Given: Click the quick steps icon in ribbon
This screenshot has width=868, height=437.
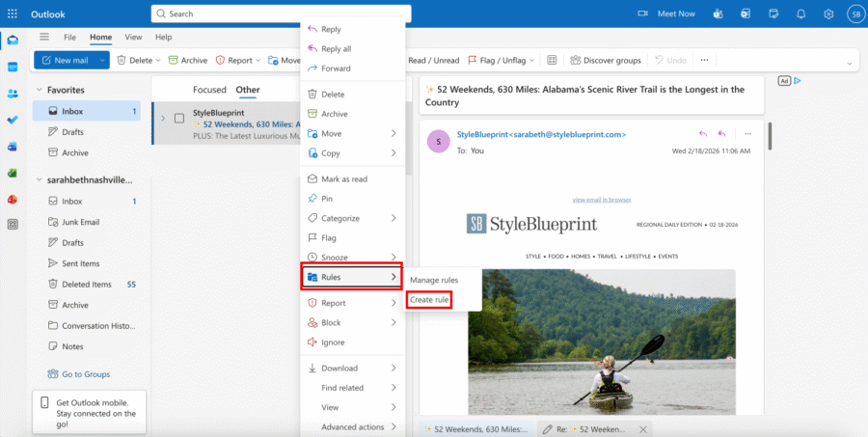Looking at the screenshot, I should click(x=552, y=60).
